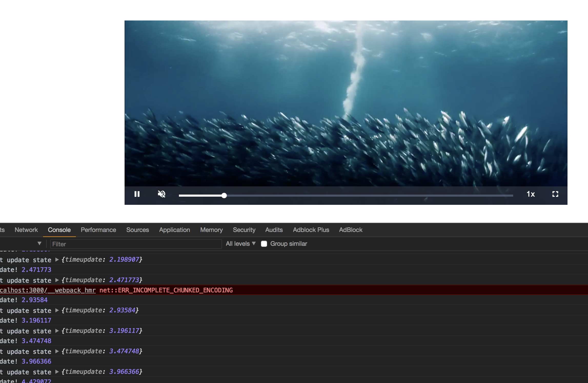Open the Adblock Plus panel

(x=311, y=230)
